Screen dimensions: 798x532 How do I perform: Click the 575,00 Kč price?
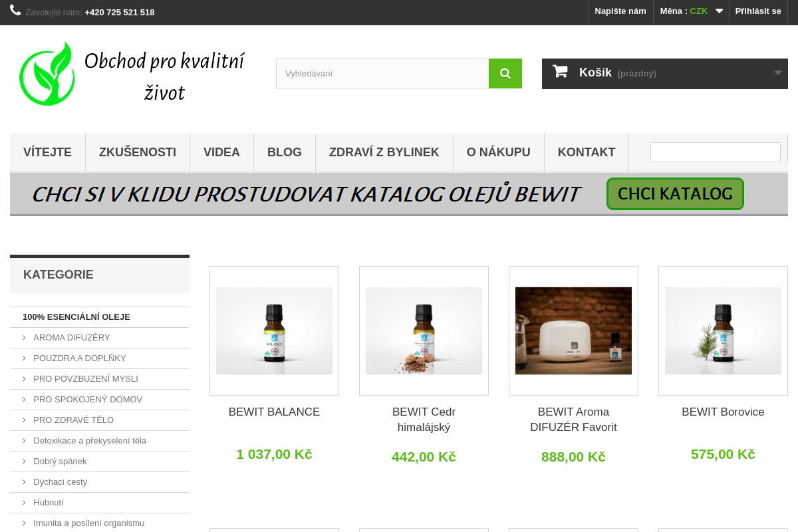click(x=723, y=454)
